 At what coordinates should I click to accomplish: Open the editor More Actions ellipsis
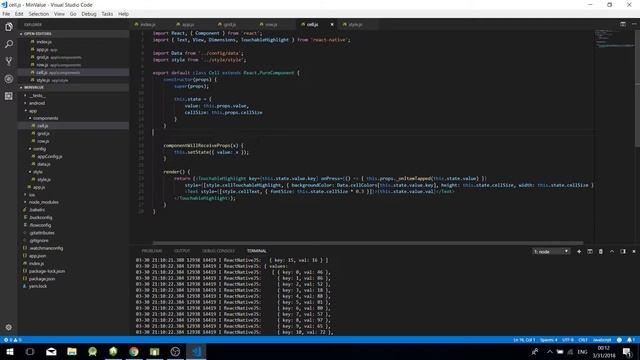tap(634, 24)
